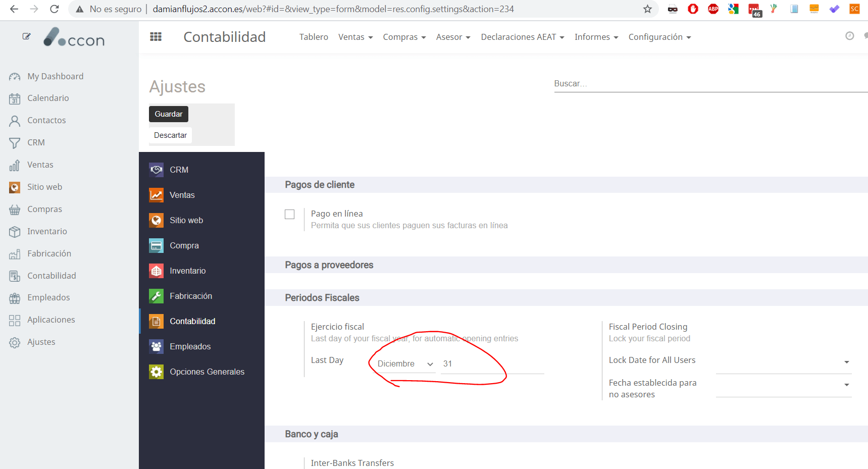Click the Last Day number field
This screenshot has height=469, width=868.
coord(492,364)
